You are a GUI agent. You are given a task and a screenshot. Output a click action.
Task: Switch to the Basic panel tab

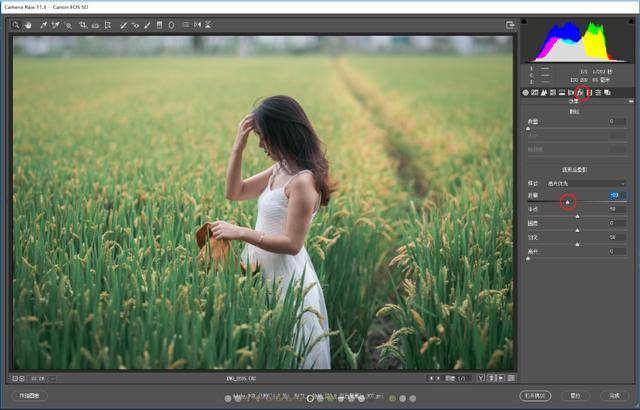[x=527, y=93]
